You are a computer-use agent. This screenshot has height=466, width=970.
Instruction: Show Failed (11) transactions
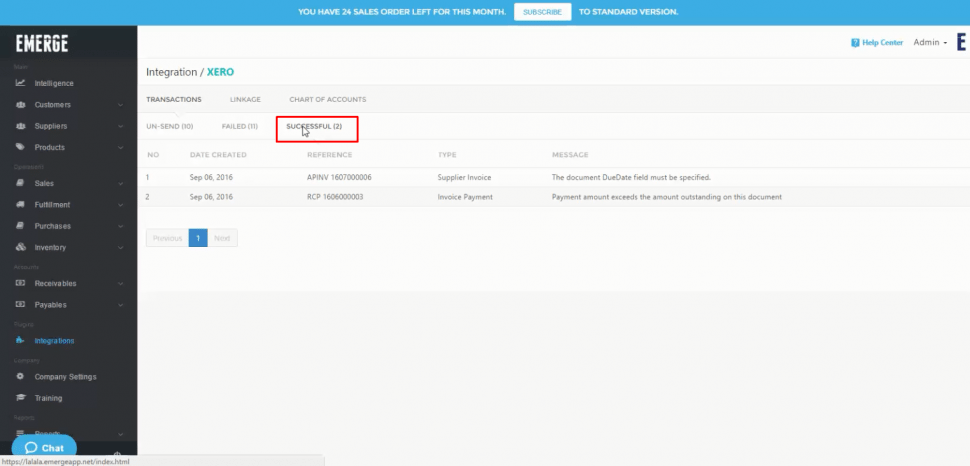239,126
